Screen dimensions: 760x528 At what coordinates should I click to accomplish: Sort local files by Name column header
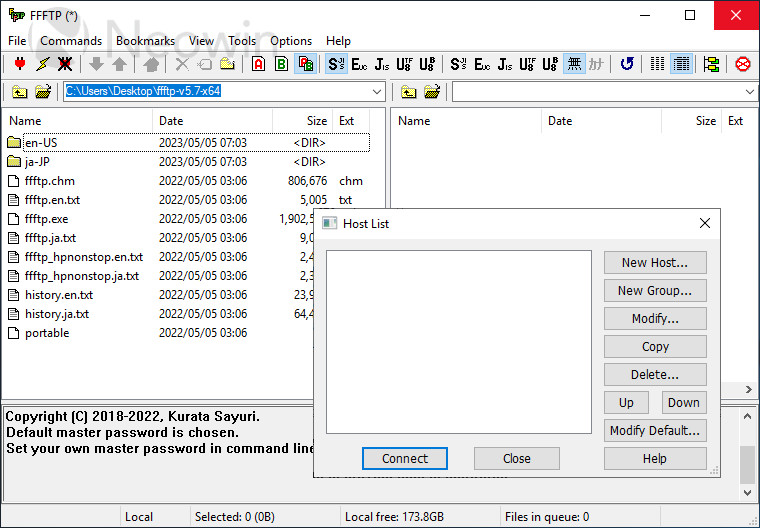78,121
